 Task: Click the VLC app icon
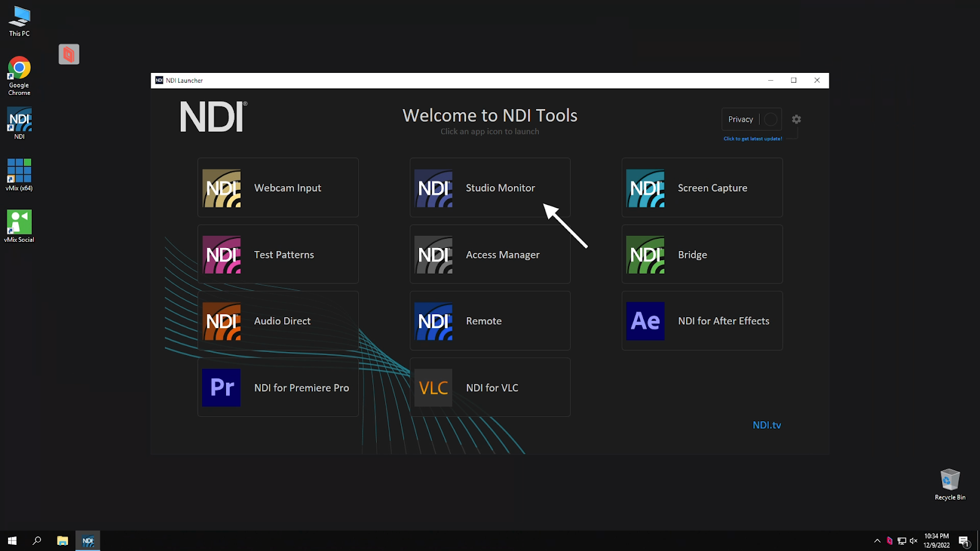click(434, 388)
